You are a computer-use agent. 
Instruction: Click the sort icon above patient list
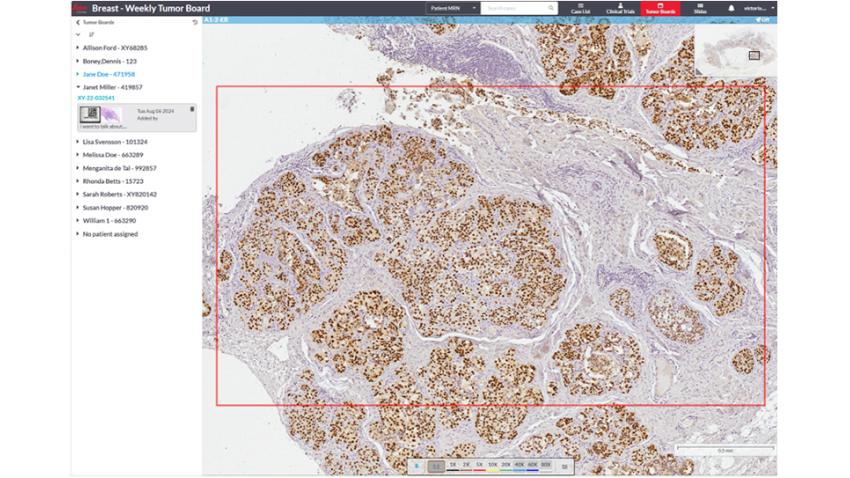(x=92, y=34)
